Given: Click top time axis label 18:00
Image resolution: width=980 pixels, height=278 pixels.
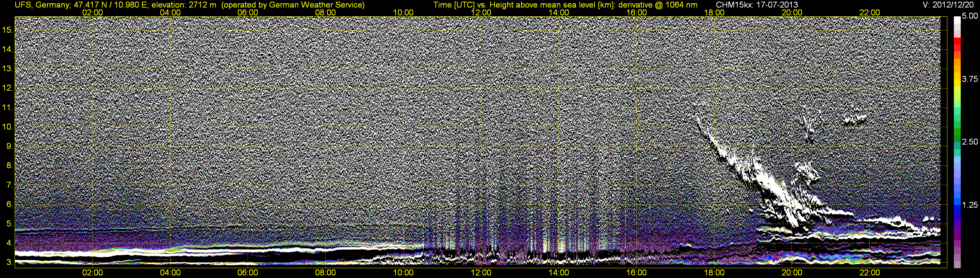Looking at the screenshot, I should 714,12.
